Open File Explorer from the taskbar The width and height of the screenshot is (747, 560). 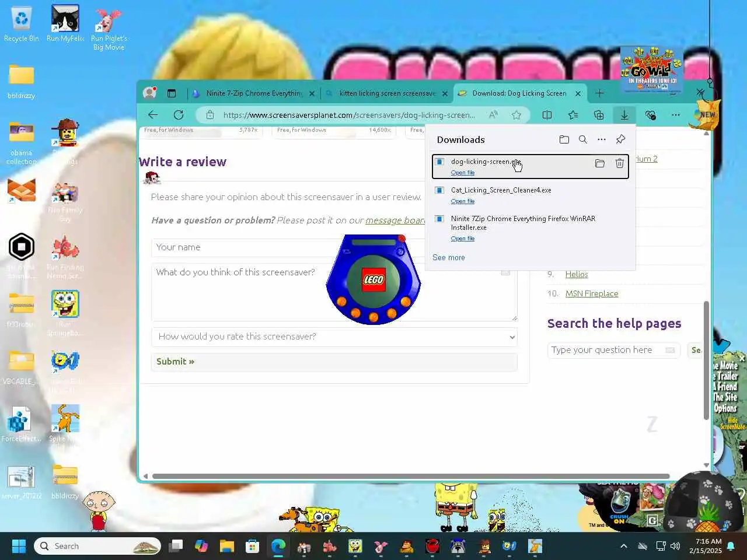[x=226, y=546]
